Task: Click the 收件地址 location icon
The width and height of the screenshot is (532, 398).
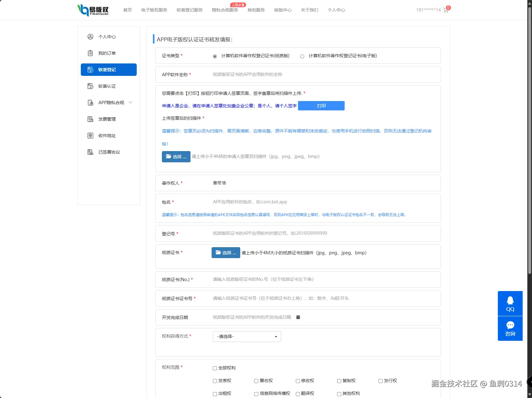Action: 90,136
